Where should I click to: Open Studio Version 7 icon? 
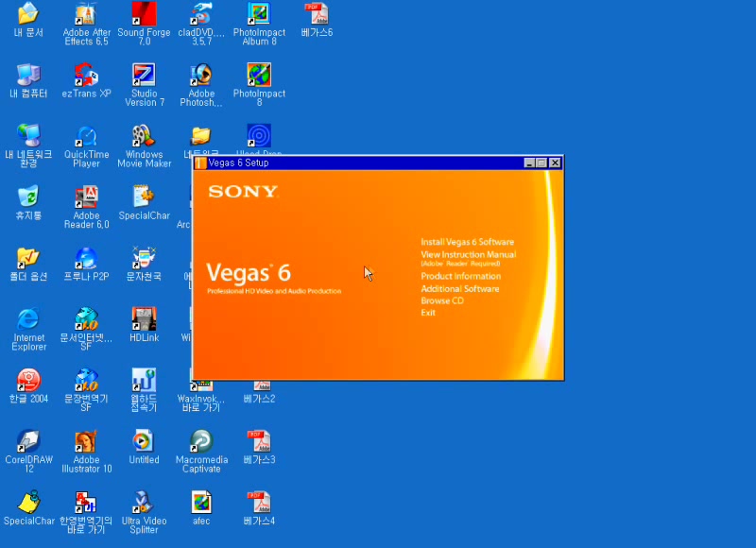point(144,75)
